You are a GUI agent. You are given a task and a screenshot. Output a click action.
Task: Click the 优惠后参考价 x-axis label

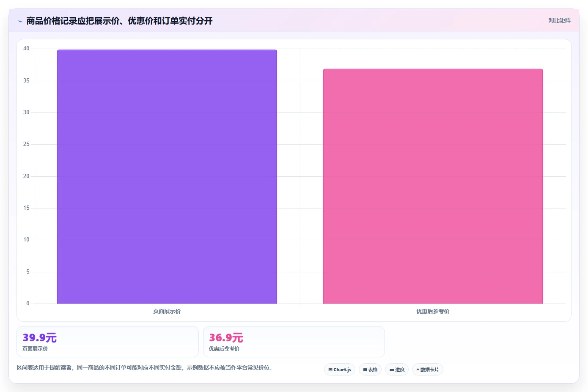point(433,311)
